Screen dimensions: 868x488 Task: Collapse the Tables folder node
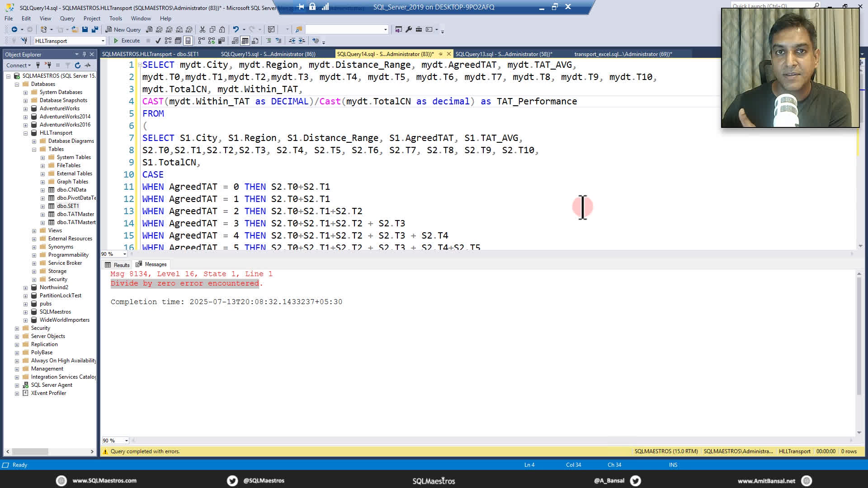[34, 150]
